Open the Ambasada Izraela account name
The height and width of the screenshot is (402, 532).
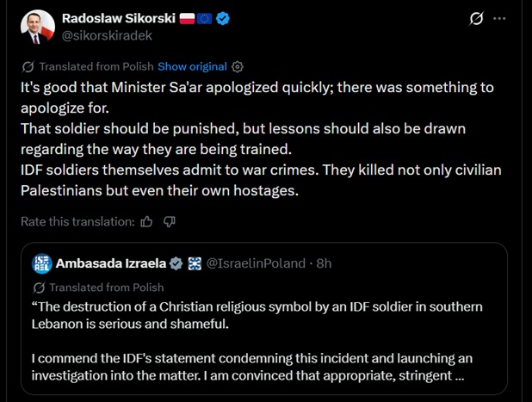(x=111, y=263)
